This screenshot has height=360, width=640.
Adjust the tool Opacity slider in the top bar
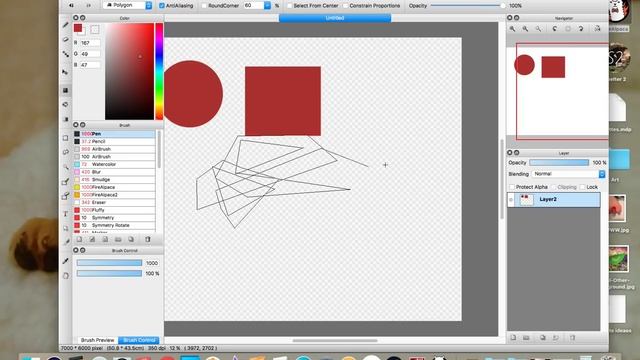[x=467, y=6]
